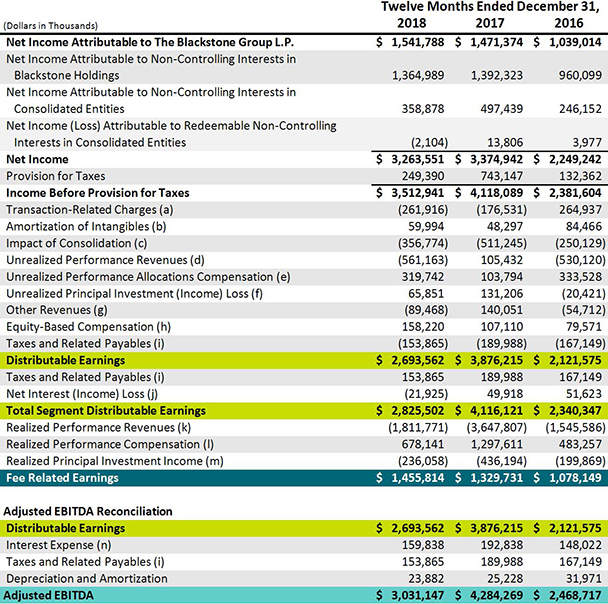Image resolution: width=608 pixels, height=604 pixels.
Task: Click the 2018 column header
Action: 411,23
